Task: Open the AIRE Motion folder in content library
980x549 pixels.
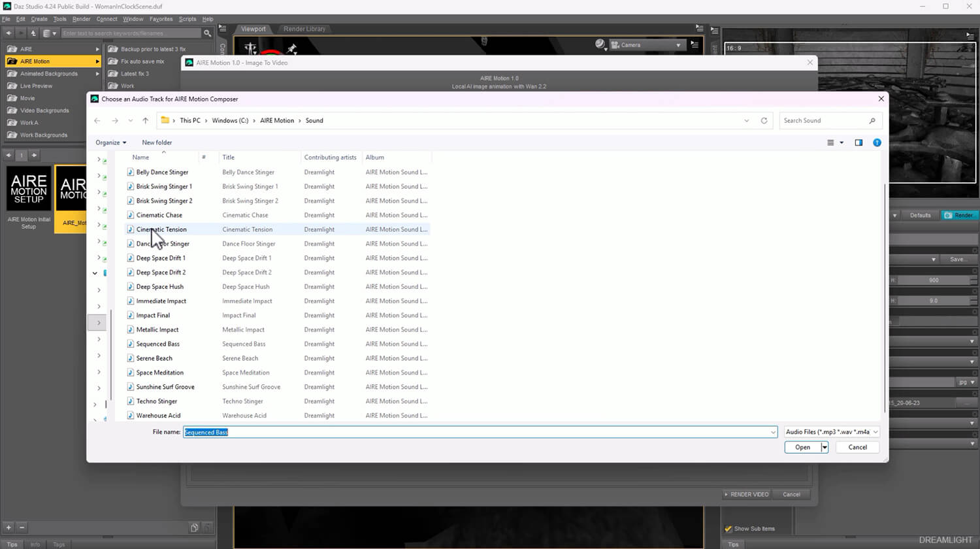Action: tap(52, 61)
